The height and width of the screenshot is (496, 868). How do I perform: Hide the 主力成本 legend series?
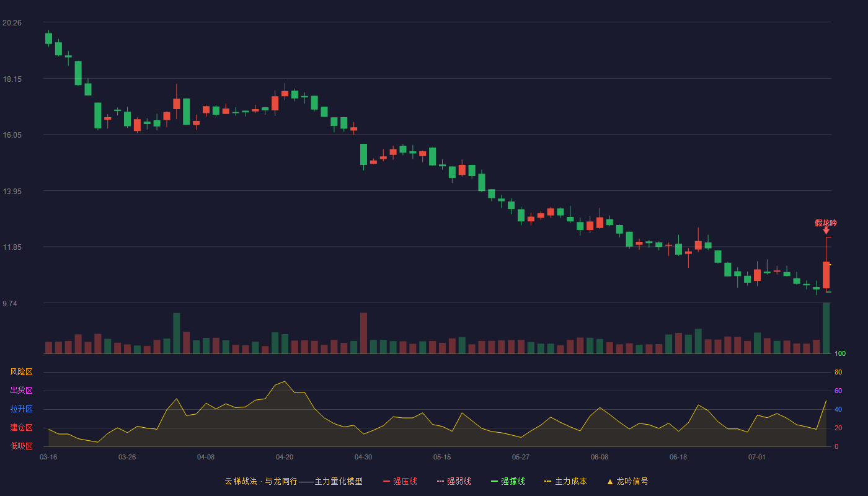[x=565, y=481]
